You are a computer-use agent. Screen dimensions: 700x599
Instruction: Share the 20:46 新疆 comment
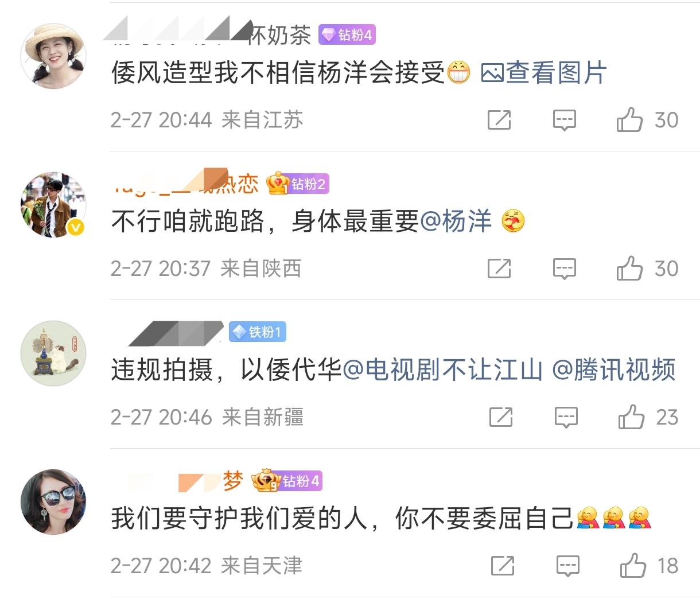(x=501, y=417)
